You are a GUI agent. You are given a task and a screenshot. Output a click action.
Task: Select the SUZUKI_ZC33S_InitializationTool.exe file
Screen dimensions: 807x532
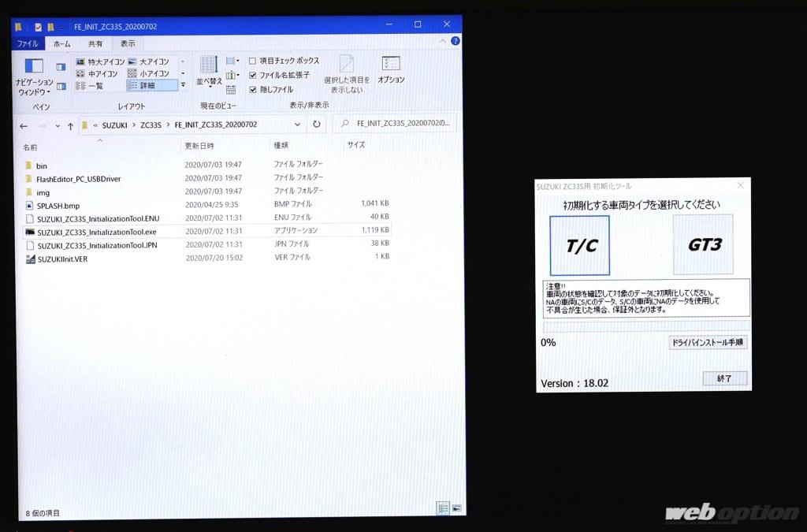[x=97, y=232]
